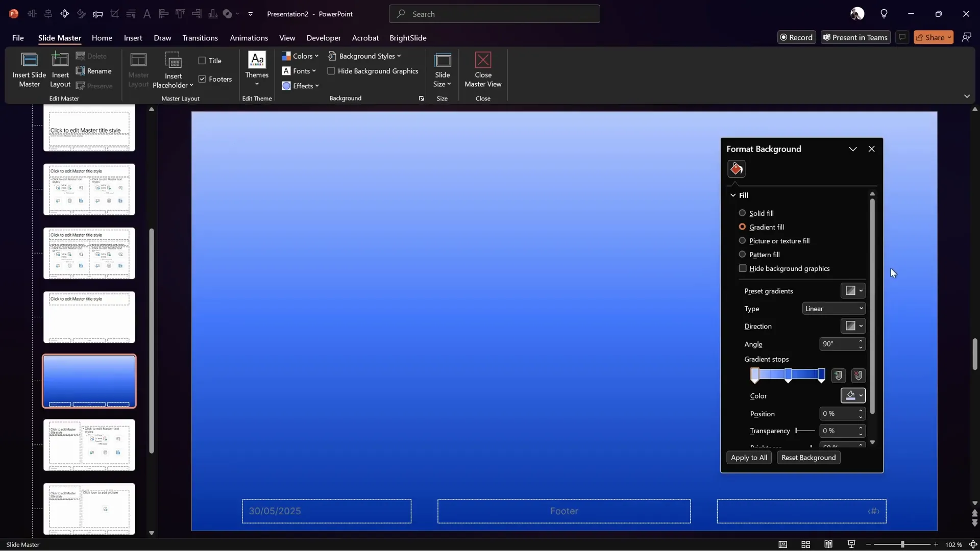
Task: Select the Fill & Line icon in Format Background
Action: [737, 168]
